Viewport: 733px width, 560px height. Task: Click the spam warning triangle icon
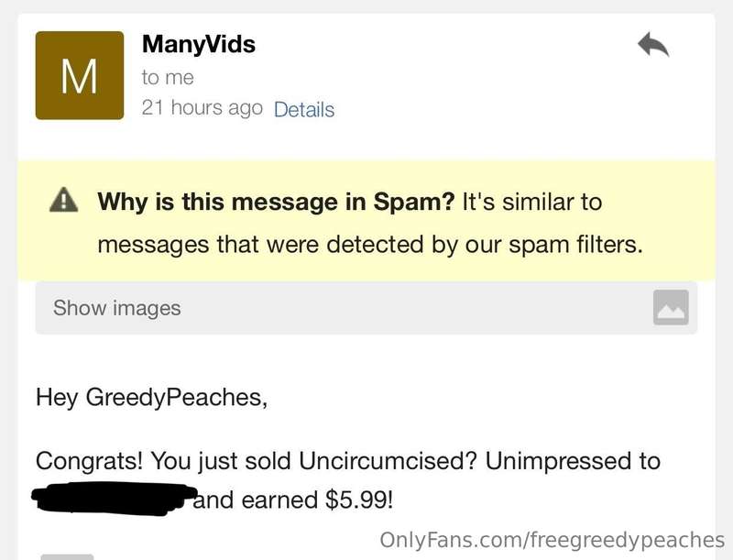click(x=63, y=200)
